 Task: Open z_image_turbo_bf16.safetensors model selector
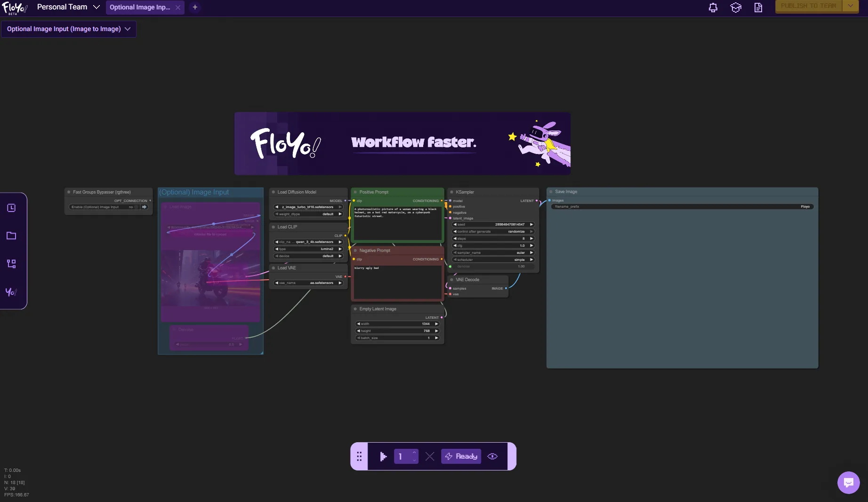point(308,207)
